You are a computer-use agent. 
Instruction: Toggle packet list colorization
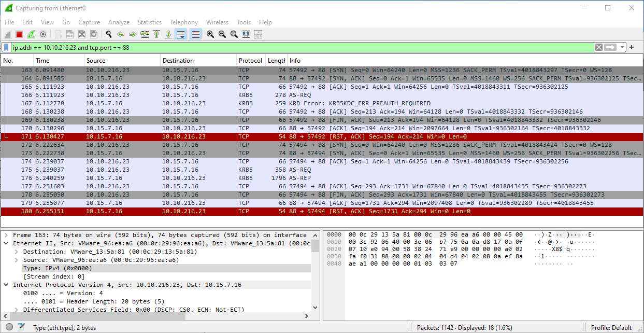(195, 34)
